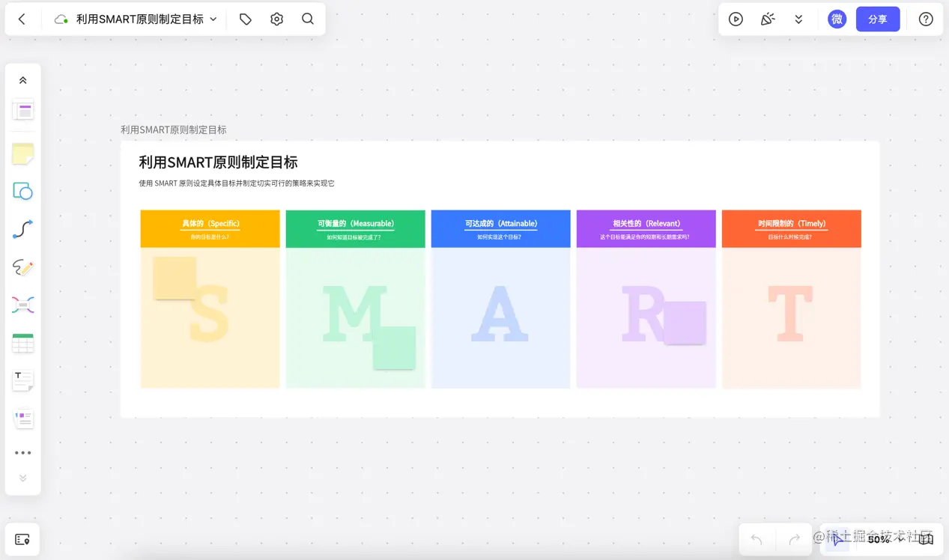The image size is (949, 560).
Task: Undo last action arrow
Action: pyautogui.click(x=757, y=539)
